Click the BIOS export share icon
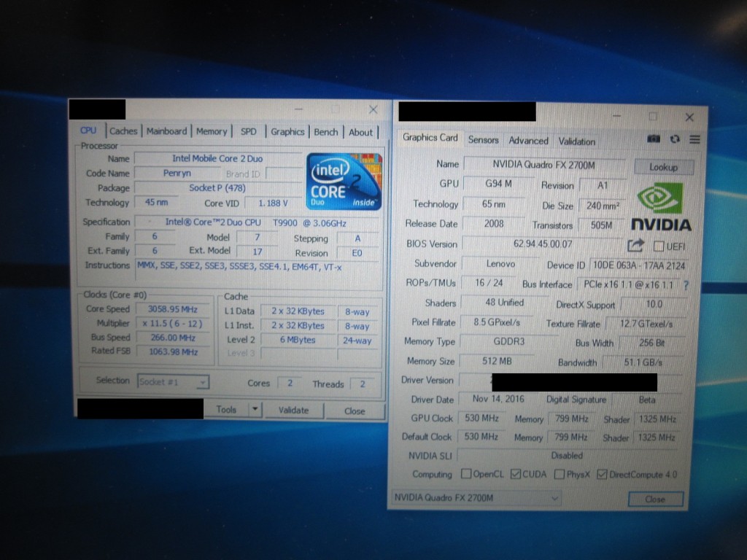Viewport: 747px width, 560px height. pyautogui.click(x=636, y=246)
